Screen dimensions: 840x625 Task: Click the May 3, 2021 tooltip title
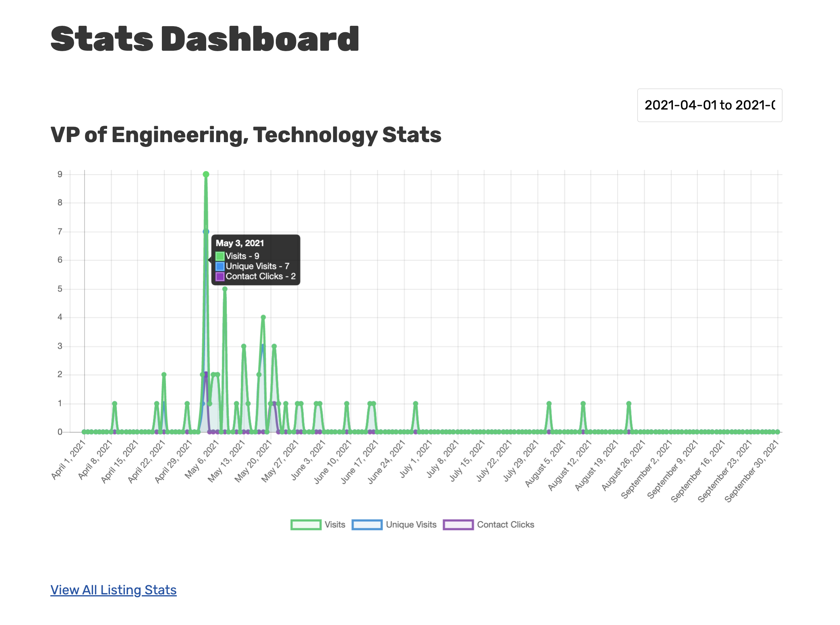(x=240, y=243)
